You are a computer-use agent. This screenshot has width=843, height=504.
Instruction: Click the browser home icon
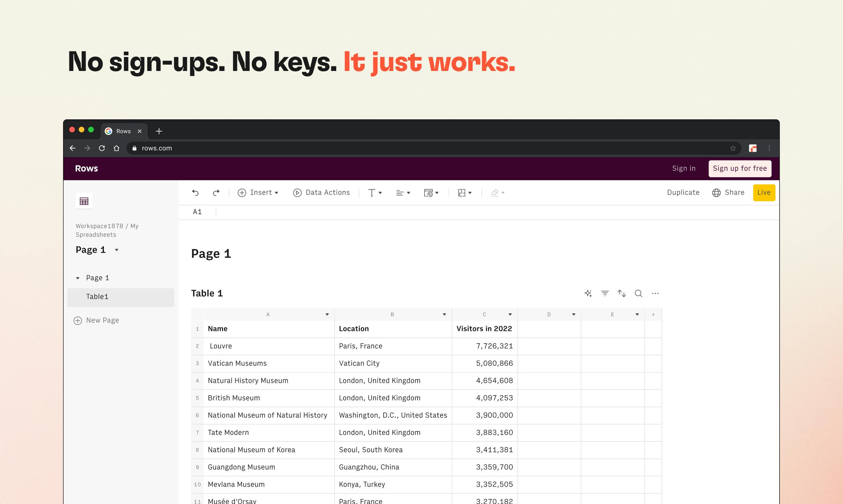pos(116,148)
